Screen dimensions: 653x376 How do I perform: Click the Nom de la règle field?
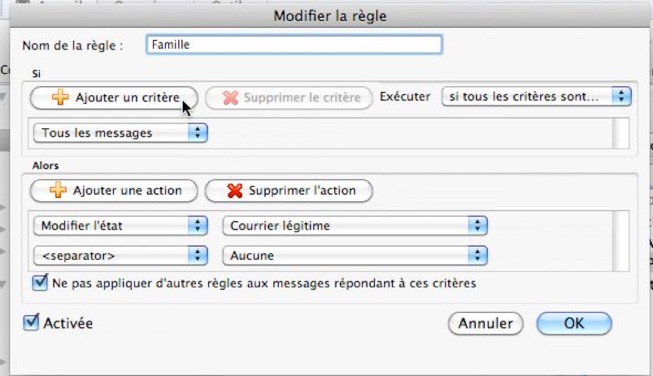[x=294, y=45]
